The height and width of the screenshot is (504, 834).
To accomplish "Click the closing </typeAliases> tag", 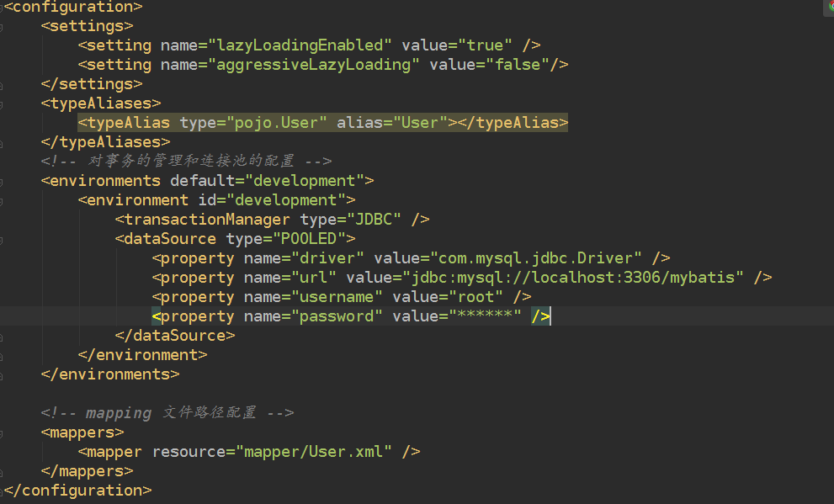I will click(106, 142).
